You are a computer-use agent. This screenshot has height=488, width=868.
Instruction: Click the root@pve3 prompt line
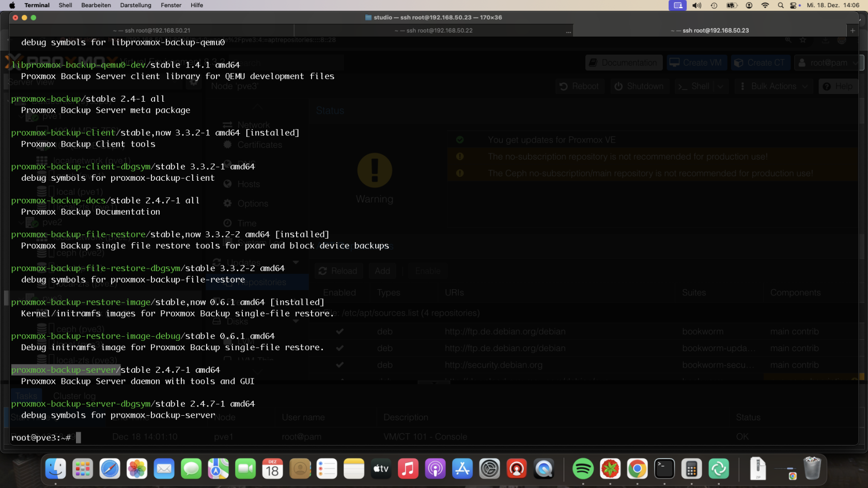[46, 437]
